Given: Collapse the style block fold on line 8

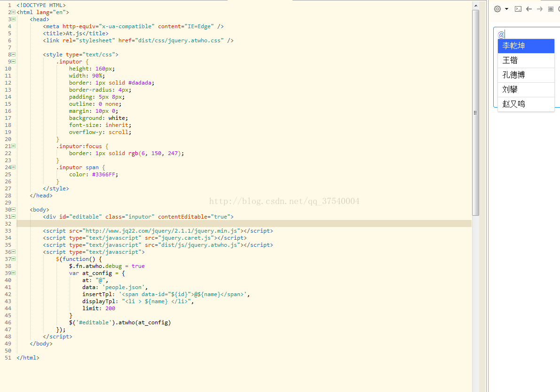Looking at the screenshot, I should (14, 54).
